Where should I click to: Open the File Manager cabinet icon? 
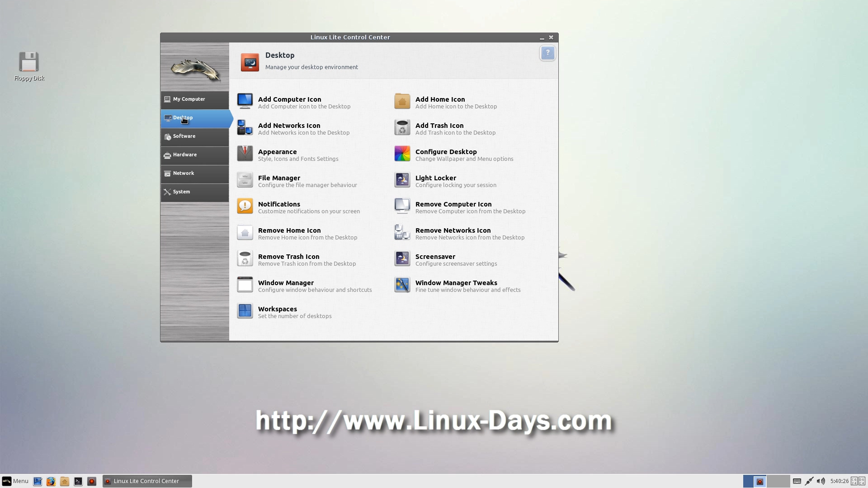click(x=245, y=180)
